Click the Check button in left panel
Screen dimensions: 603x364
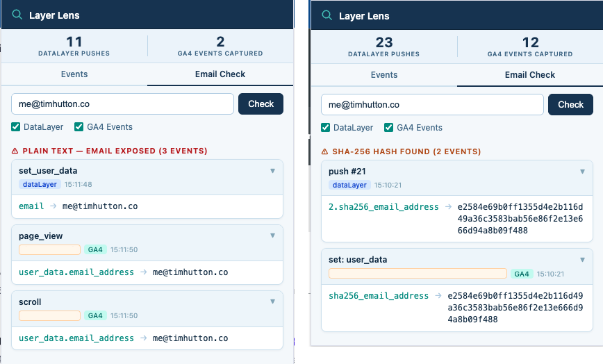(x=261, y=104)
